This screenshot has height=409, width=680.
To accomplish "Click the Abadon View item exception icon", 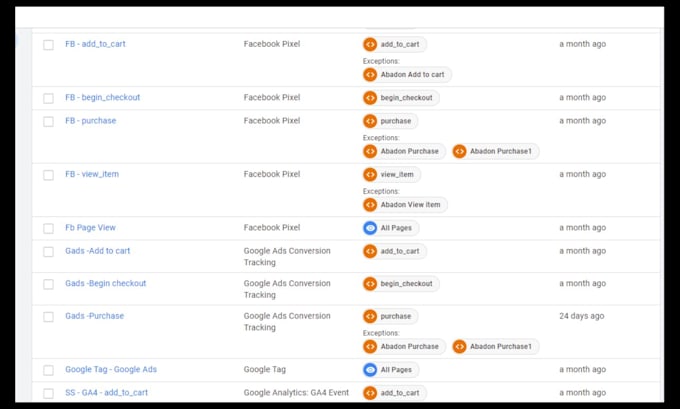I will 370,205.
